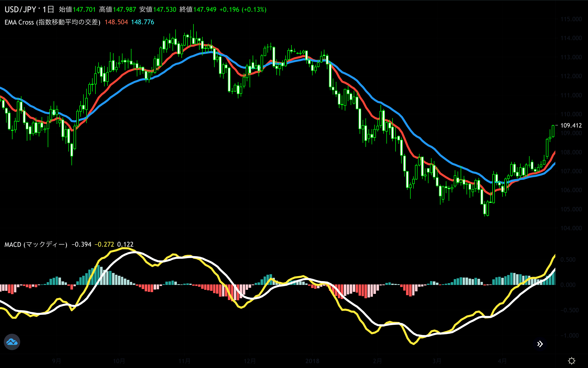Toggle visibility of the EMA Cross indicator
Image resolution: width=588 pixels, height=368 pixels.
(52, 22)
